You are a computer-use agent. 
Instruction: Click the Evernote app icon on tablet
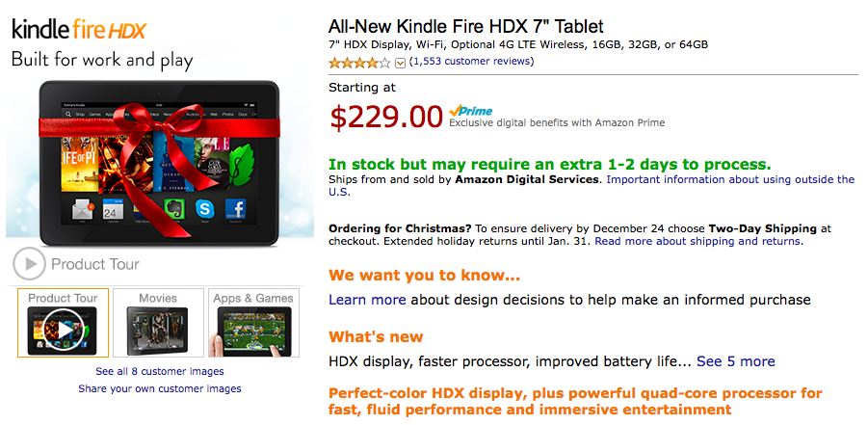(173, 209)
